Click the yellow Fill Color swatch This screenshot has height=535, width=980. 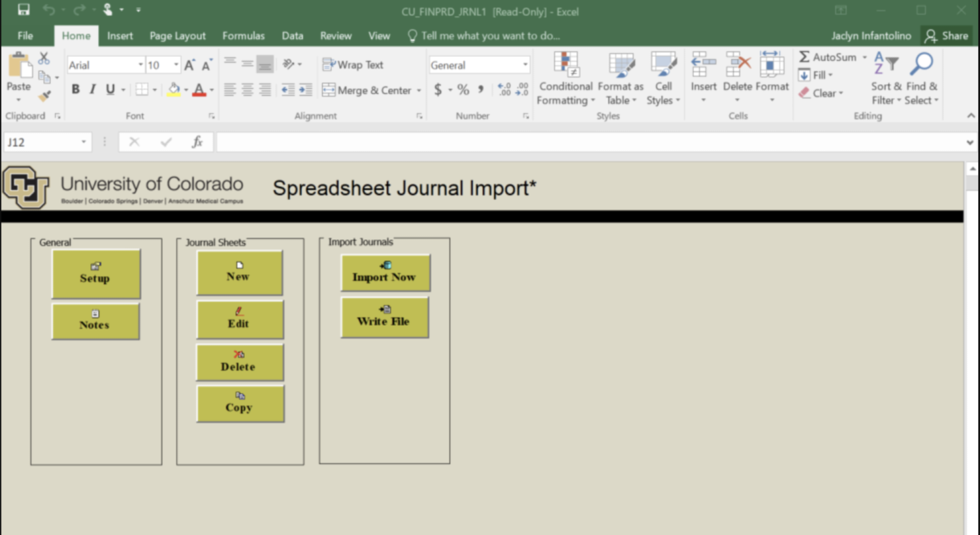click(x=174, y=89)
